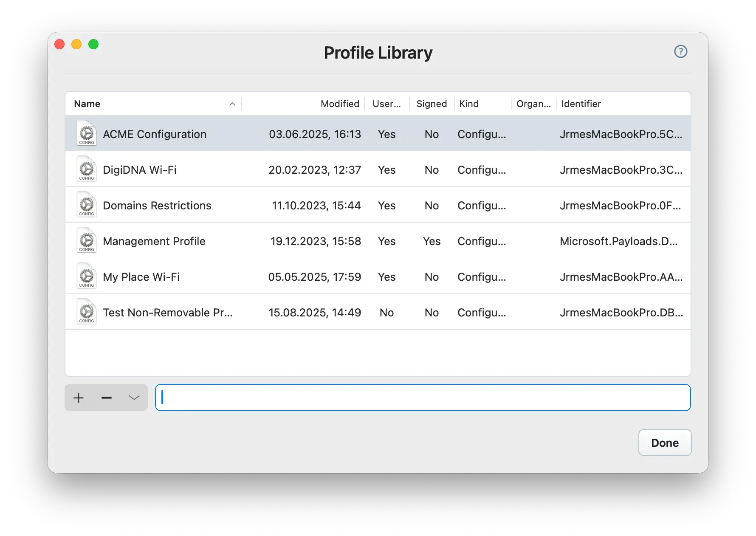Click the Management Profile config icon
Viewport: 756px width, 536px height.
pos(86,240)
